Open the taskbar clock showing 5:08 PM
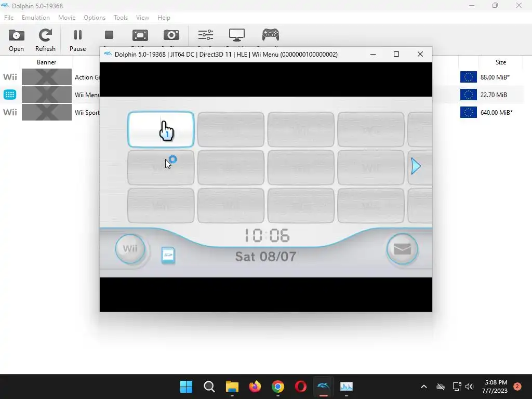 495,387
